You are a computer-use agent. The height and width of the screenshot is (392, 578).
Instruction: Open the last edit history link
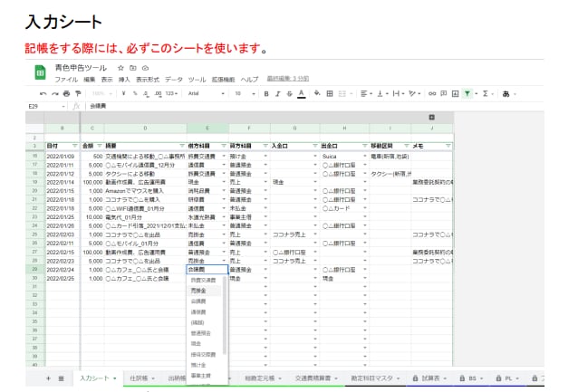288,79
